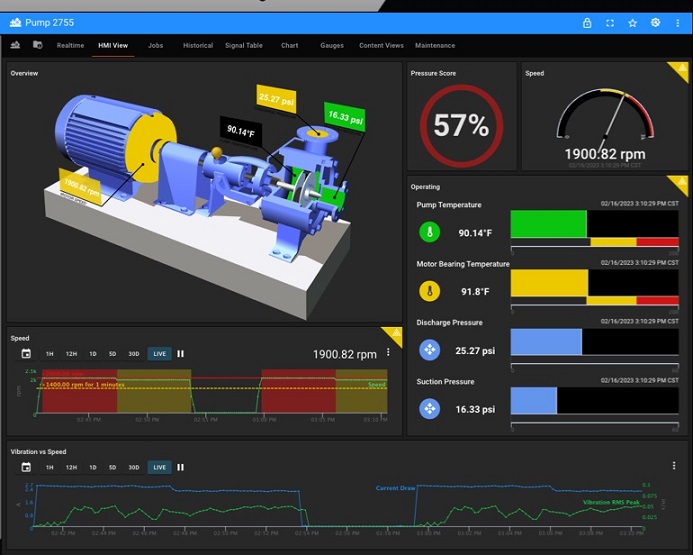Select the 12H range on Speed chart

click(71, 354)
